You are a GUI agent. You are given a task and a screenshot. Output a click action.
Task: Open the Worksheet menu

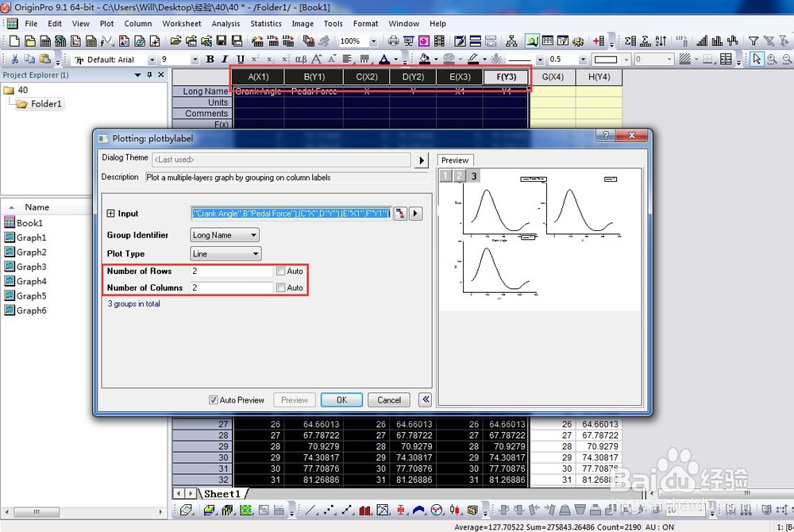point(181,23)
